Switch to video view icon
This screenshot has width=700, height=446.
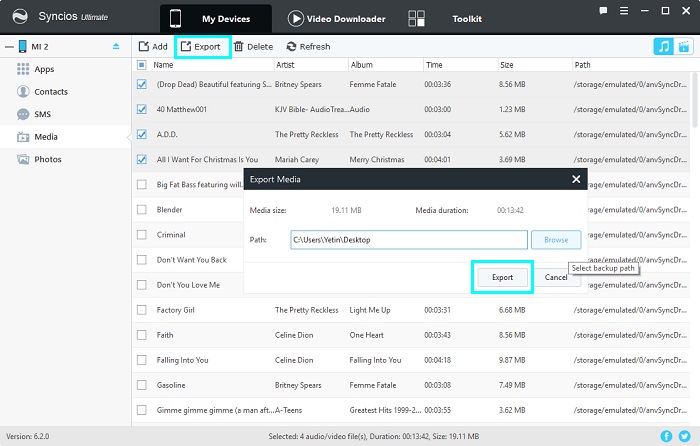[683, 46]
